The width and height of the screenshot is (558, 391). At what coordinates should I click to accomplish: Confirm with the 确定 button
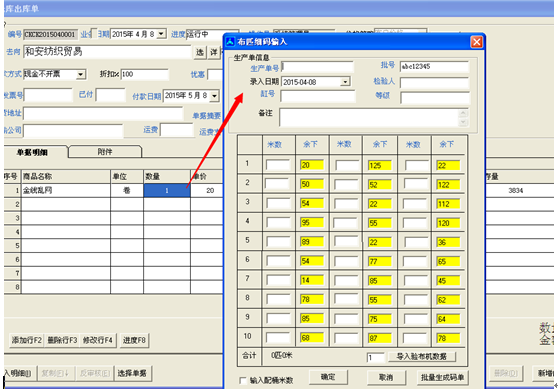click(328, 377)
